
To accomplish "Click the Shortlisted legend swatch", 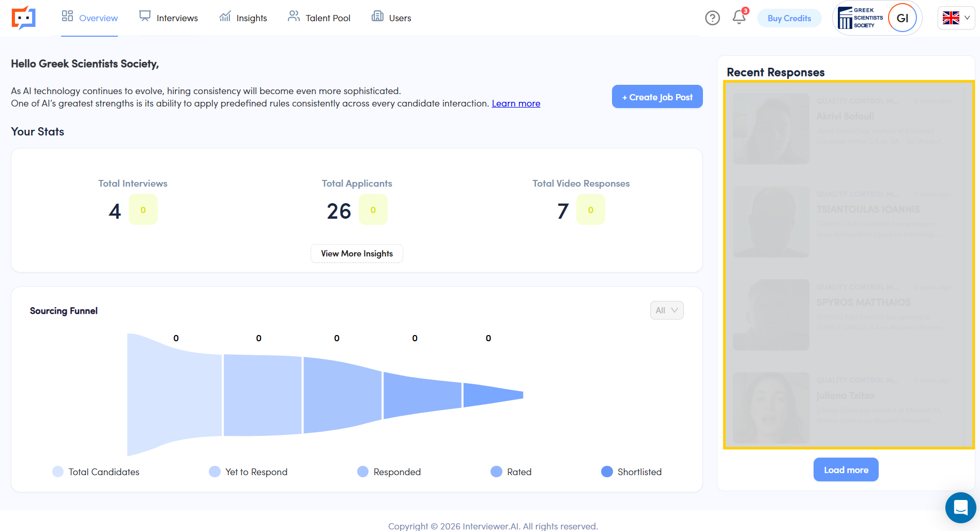I will (607, 472).
